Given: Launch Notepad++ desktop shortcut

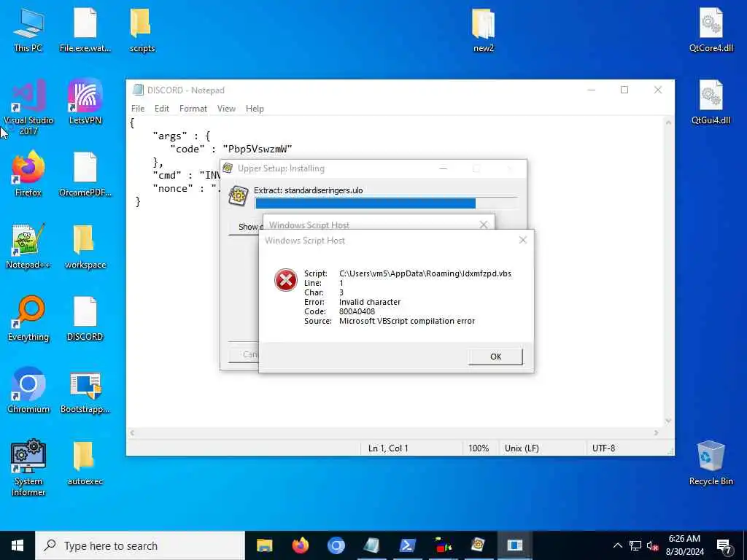Looking at the screenshot, I should point(28,246).
